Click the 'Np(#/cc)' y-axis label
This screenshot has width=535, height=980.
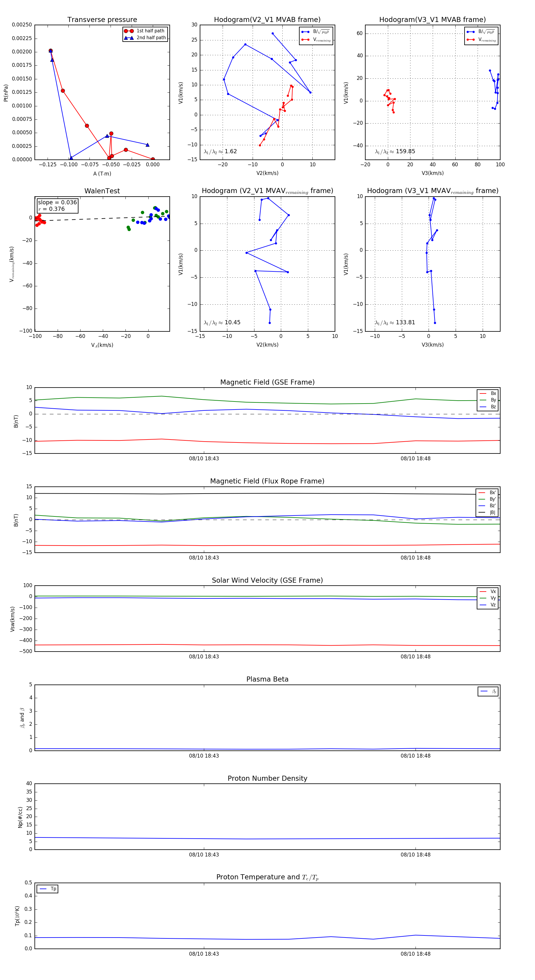[x=20, y=817]
